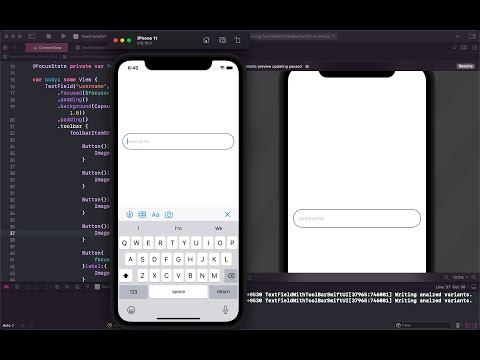Image resolution: width=480 pixels, height=360 pixels.
Task: Tap the "I" keyboard suggestion
Action: click(x=138, y=228)
